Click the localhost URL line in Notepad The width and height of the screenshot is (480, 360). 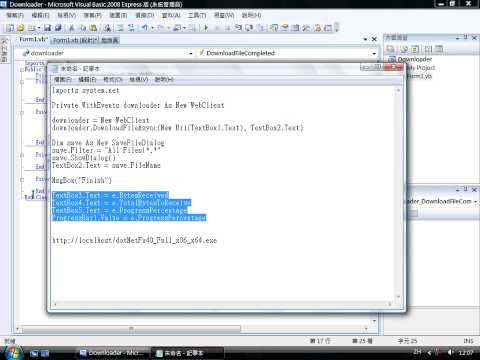click(x=134, y=240)
